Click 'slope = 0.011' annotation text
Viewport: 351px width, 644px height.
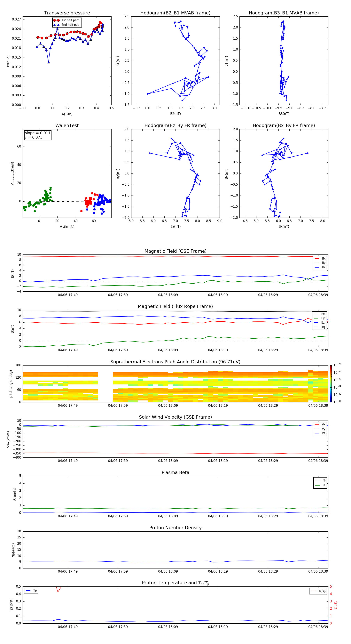37,133
